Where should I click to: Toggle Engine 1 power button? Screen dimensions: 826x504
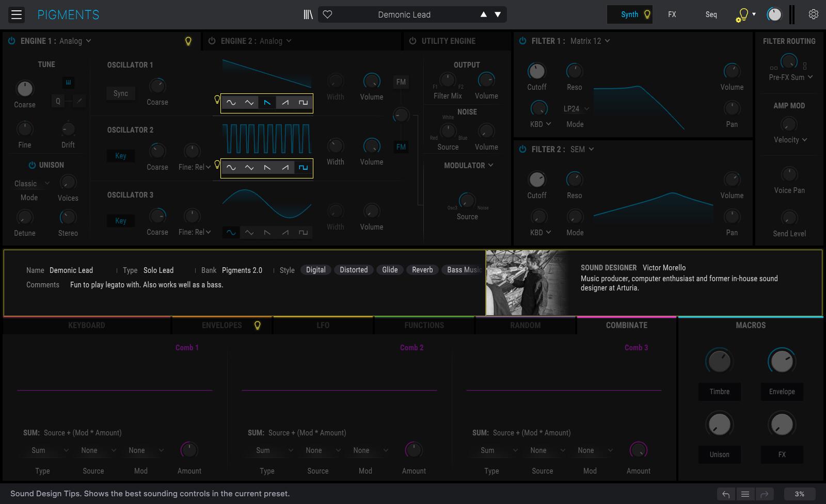11,41
